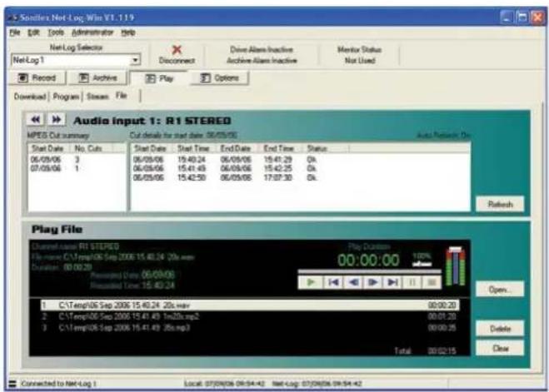Open the File menu
549x392 pixels.
click(15, 32)
